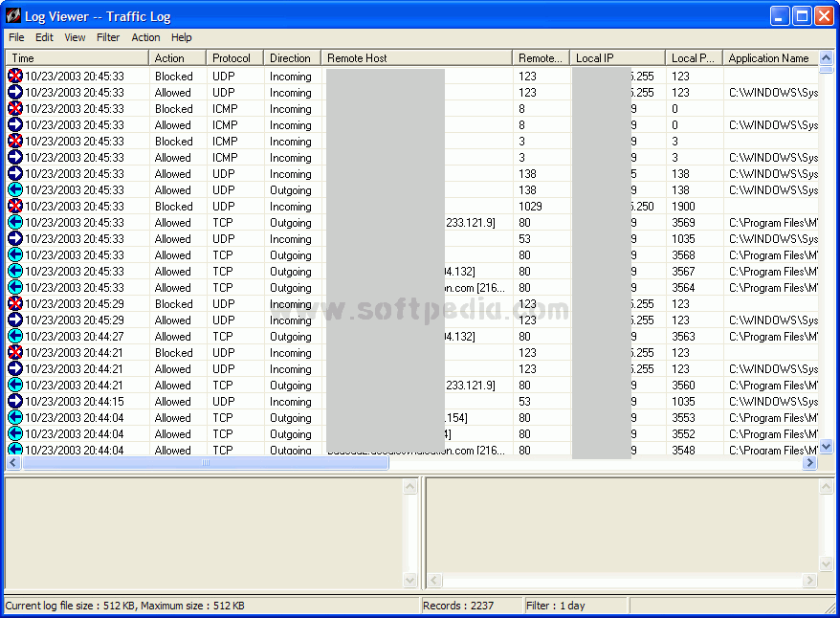Click incoming arrow icon of UDP port 138 row

[x=15, y=173]
